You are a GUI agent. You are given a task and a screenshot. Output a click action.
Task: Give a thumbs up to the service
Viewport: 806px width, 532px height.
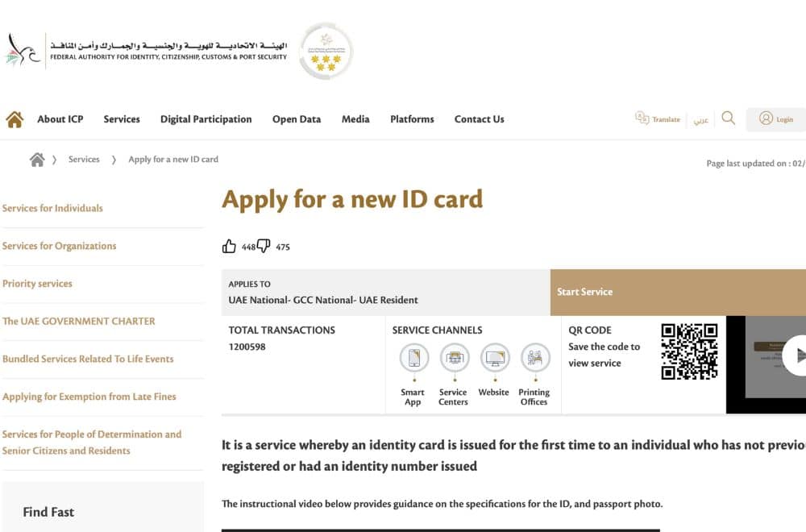tap(230, 245)
